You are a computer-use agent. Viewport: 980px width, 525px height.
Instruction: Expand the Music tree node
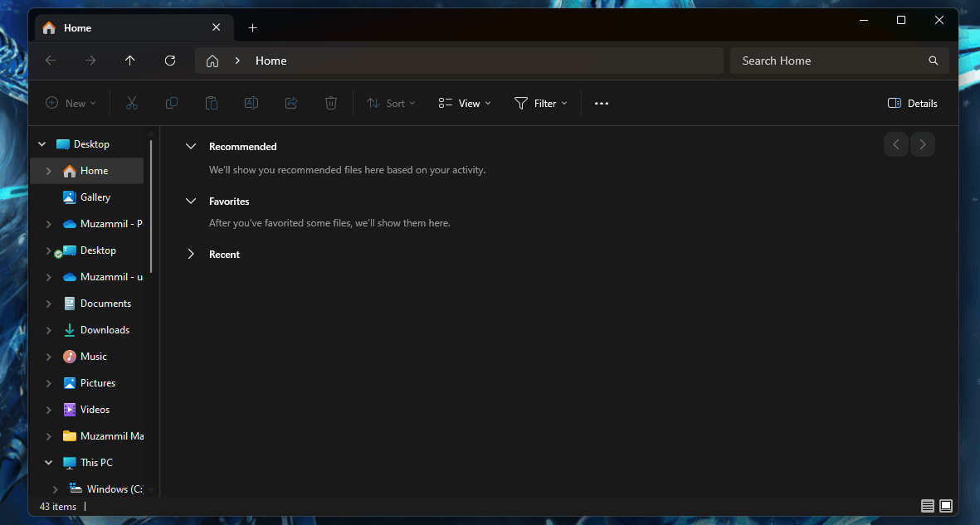coord(48,357)
